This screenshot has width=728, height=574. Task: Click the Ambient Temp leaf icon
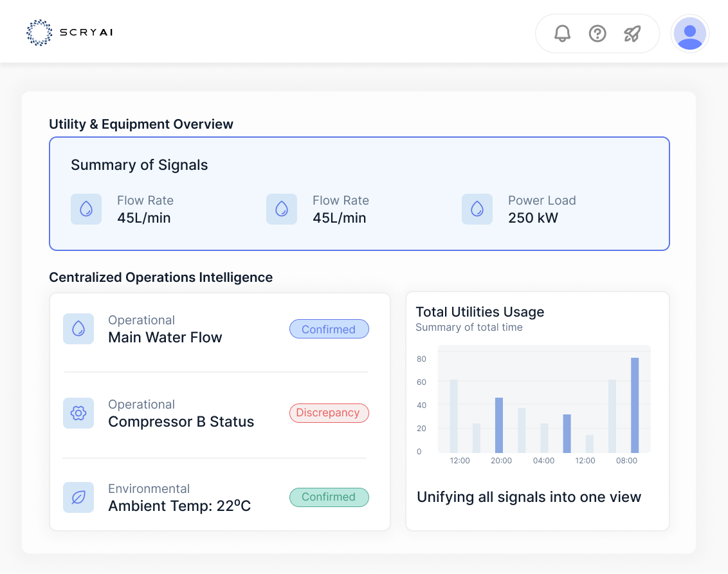(x=78, y=497)
